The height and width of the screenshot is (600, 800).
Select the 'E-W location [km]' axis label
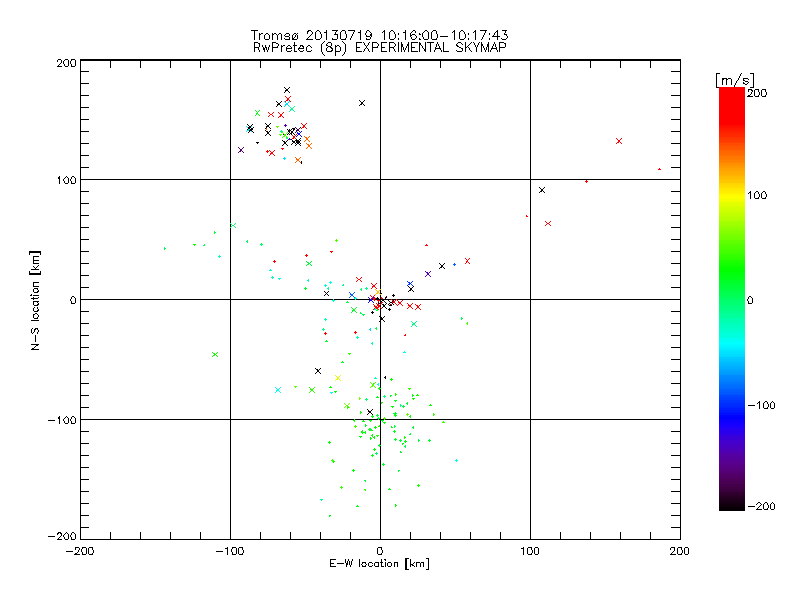tap(379, 563)
